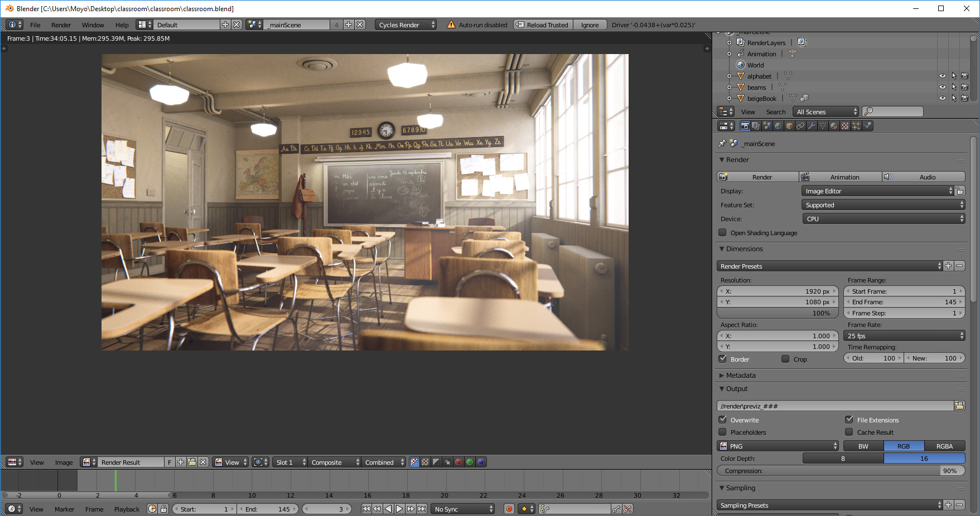The width and height of the screenshot is (980, 516).
Task: Adjust the Compression 90% slider
Action: coord(841,471)
